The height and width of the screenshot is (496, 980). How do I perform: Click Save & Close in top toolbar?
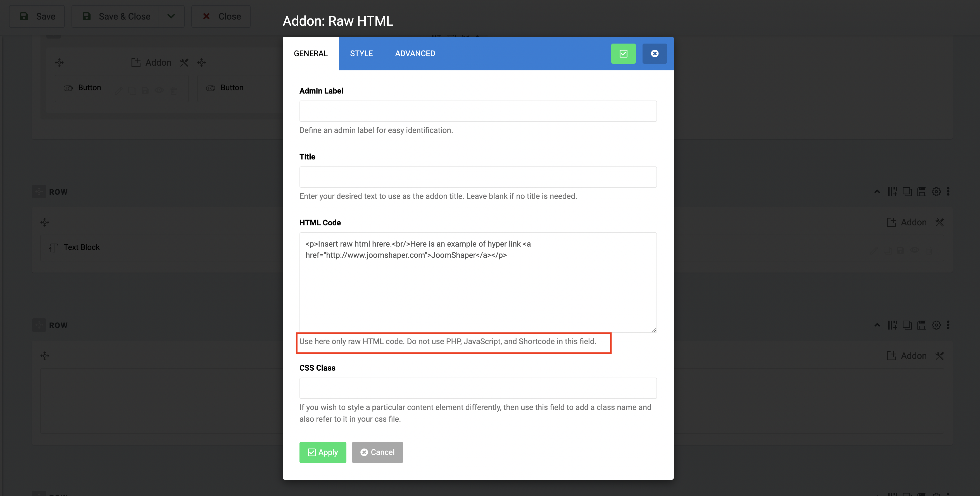(x=115, y=16)
